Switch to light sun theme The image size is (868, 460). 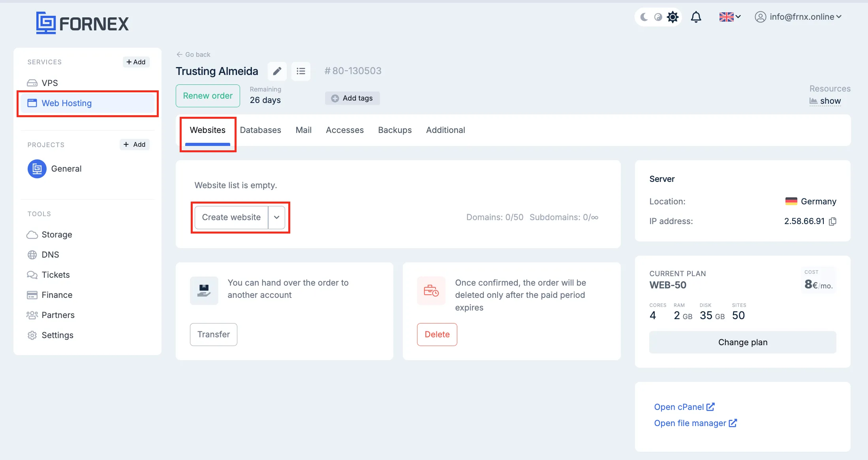coord(673,17)
